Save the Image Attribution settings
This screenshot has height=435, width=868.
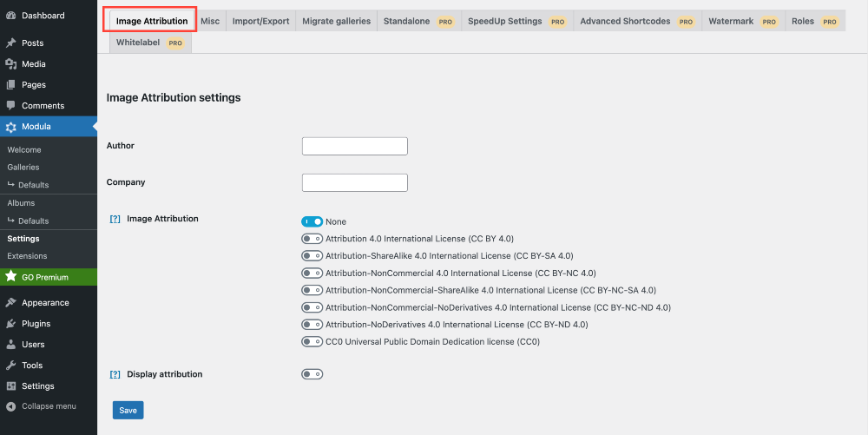[128, 411]
